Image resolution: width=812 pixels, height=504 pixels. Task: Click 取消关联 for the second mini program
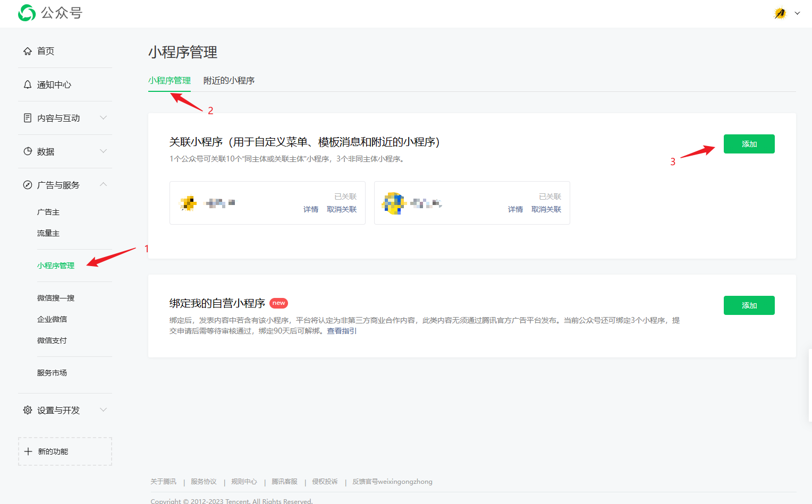coord(546,209)
